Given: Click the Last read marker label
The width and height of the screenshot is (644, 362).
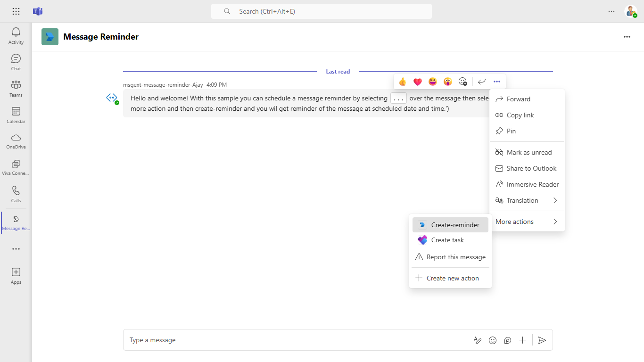Looking at the screenshot, I should pos(338,72).
